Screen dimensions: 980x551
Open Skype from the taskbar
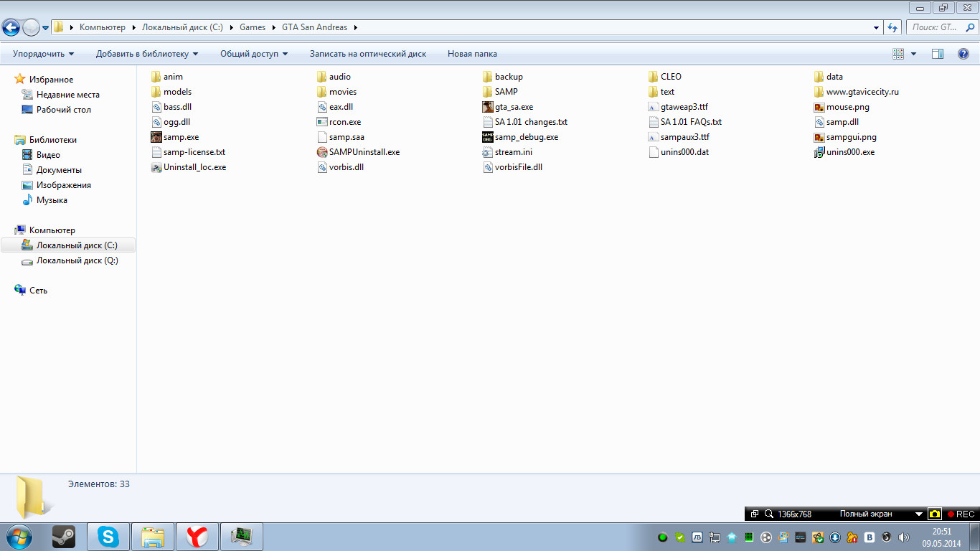108,537
